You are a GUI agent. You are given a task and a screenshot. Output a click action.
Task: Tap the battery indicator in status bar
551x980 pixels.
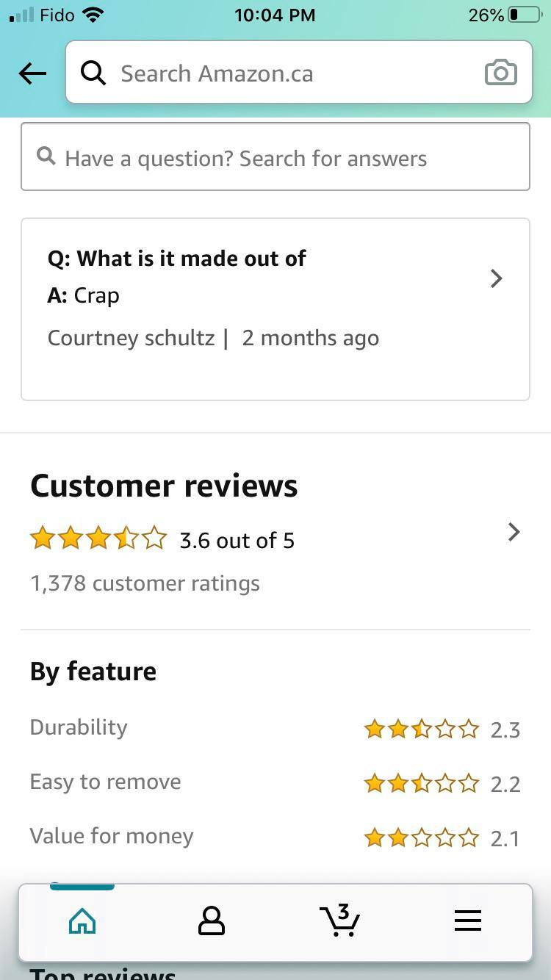[523, 15]
